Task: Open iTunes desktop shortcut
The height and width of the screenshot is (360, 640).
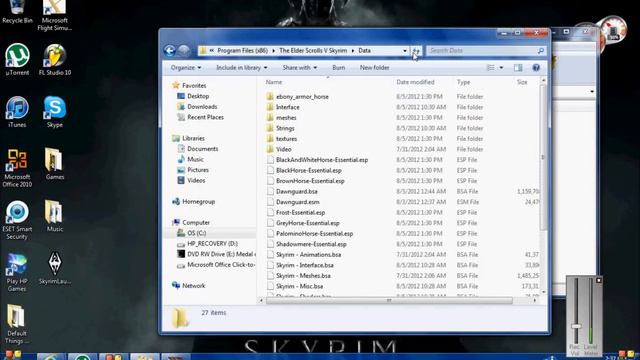Action: point(17,112)
